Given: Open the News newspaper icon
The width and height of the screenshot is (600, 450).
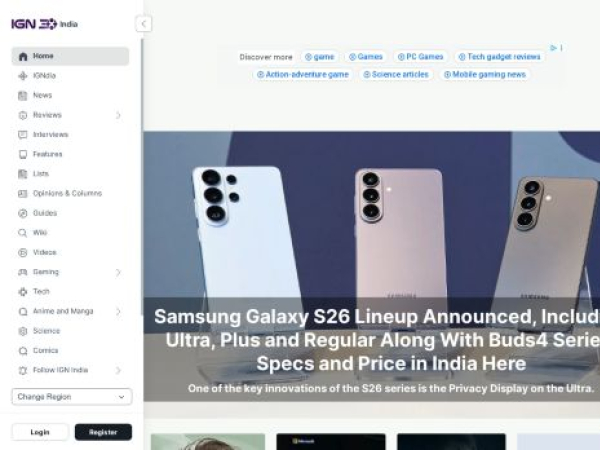Looking at the screenshot, I should (23, 95).
